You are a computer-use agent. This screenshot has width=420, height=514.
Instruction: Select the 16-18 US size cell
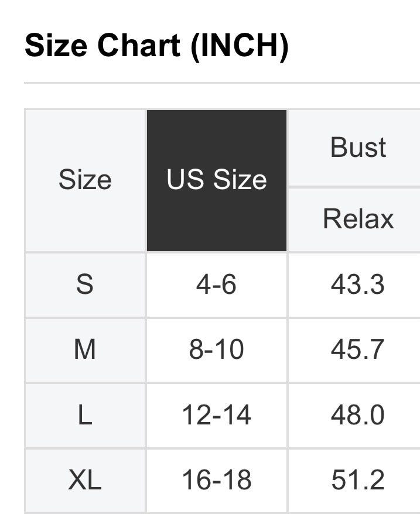[x=217, y=481]
